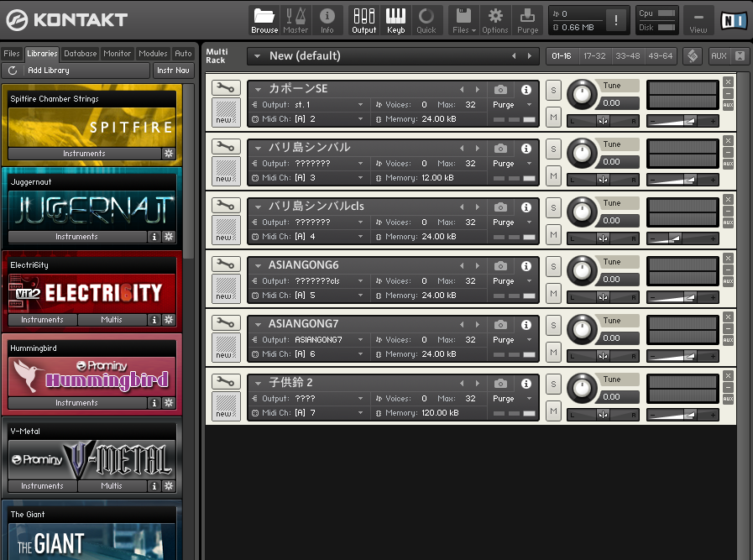
Task: Open the Output mixer section
Action: pyautogui.click(x=364, y=21)
